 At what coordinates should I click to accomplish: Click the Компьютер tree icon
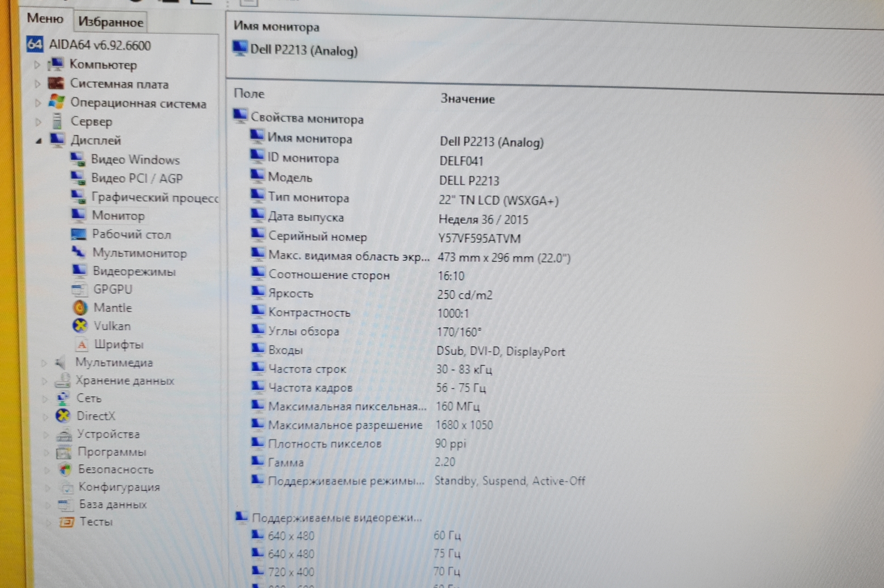(x=56, y=64)
